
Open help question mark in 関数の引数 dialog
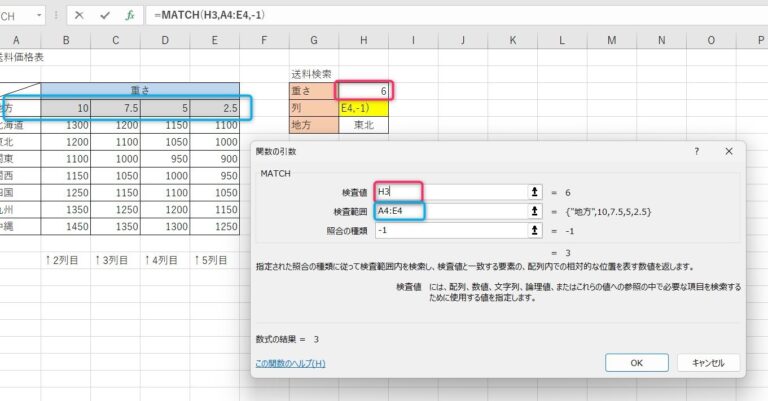[696, 151]
